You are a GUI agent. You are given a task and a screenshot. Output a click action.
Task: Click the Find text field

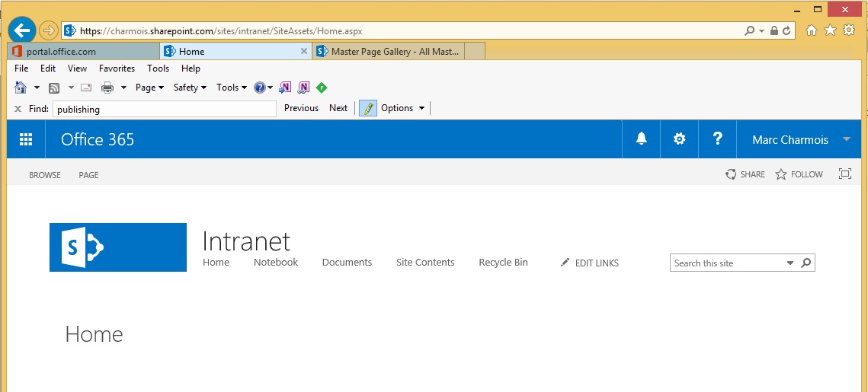click(x=165, y=109)
